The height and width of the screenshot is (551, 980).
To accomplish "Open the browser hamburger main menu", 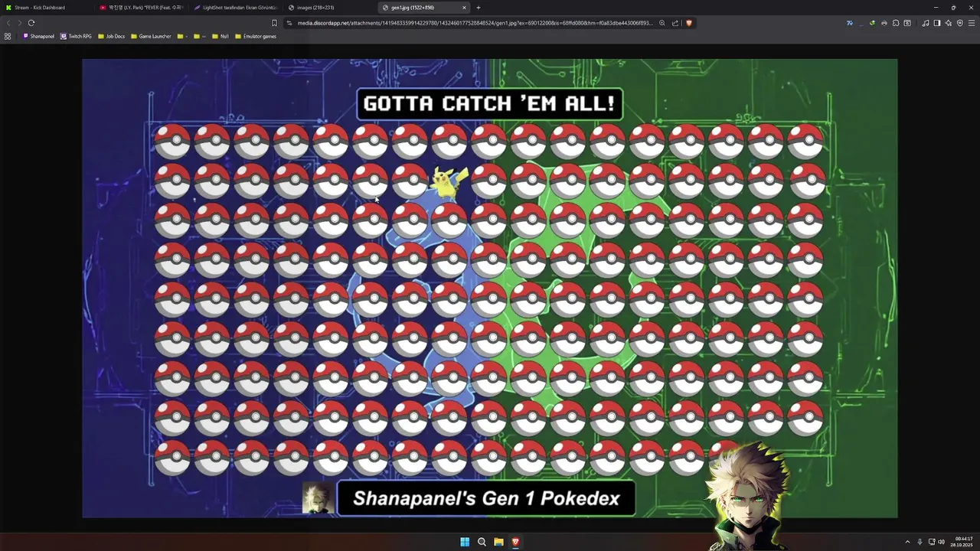I will coord(972,23).
